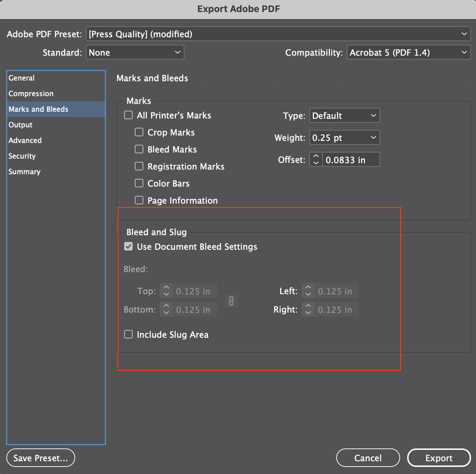Image resolution: width=476 pixels, height=474 pixels.
Task: Click the Left bleed stepper arrows
Action: click(308, 291)
